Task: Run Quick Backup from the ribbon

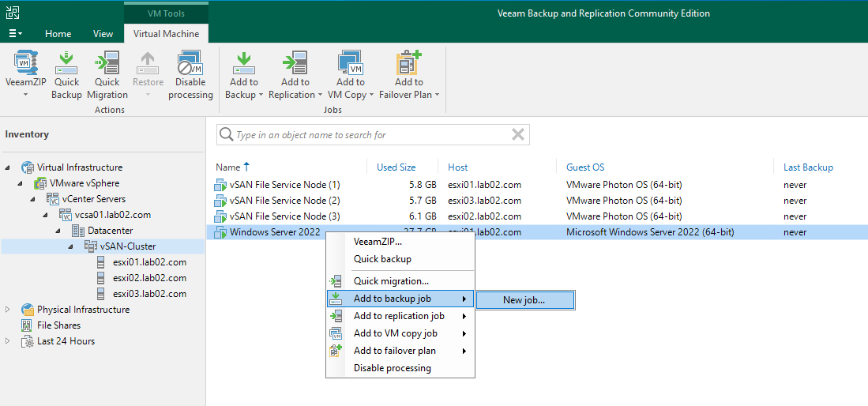Action: 66,74
